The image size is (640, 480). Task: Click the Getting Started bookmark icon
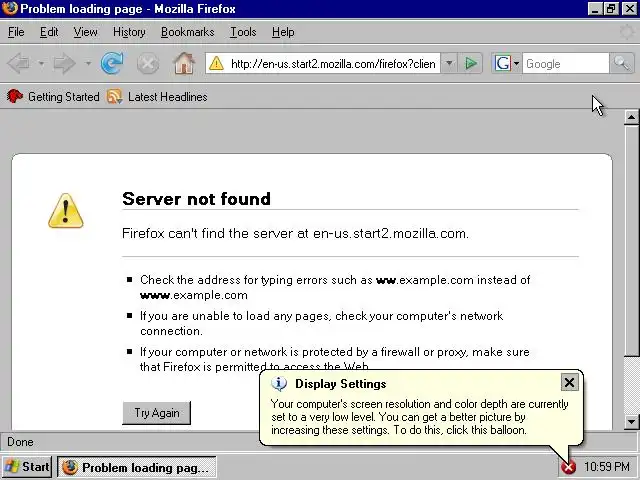pyautogui.click(x=15, y=96)
